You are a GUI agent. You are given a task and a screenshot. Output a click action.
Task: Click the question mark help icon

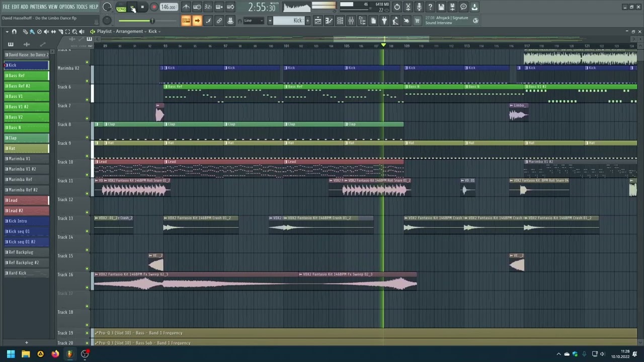point(430,7)
